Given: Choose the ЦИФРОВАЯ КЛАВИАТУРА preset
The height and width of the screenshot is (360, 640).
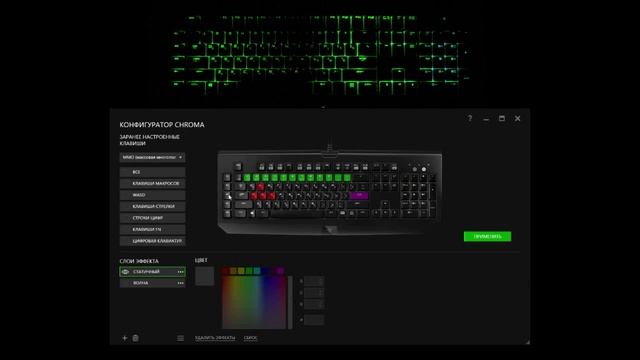Looking at the screenshot, I should pyautogui.click(x=152, y=241).
